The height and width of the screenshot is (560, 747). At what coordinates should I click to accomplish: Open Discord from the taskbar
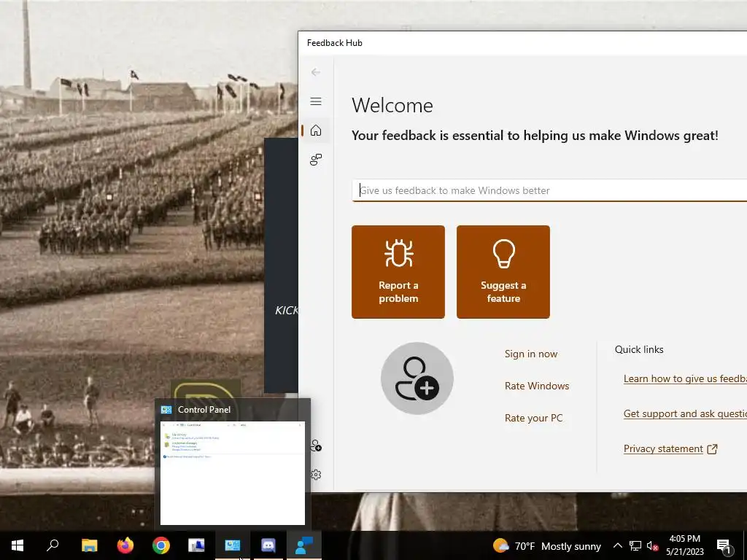[x=268, y=545]
